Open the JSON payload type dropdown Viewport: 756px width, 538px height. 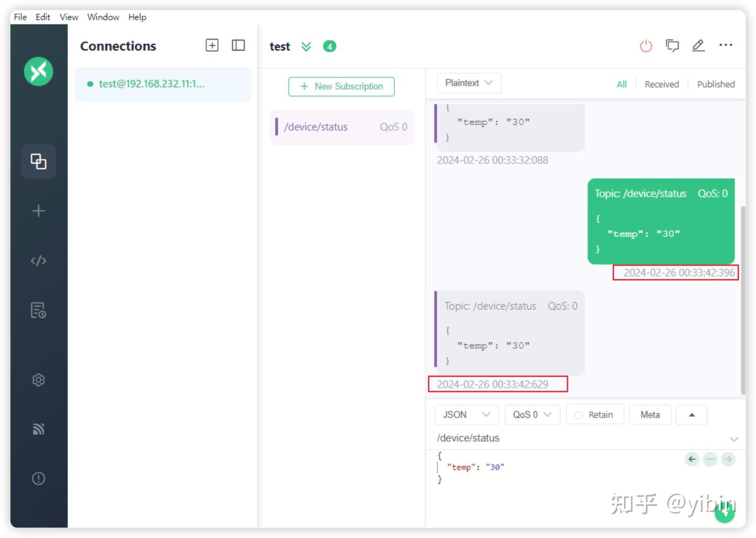pos(466,415)
